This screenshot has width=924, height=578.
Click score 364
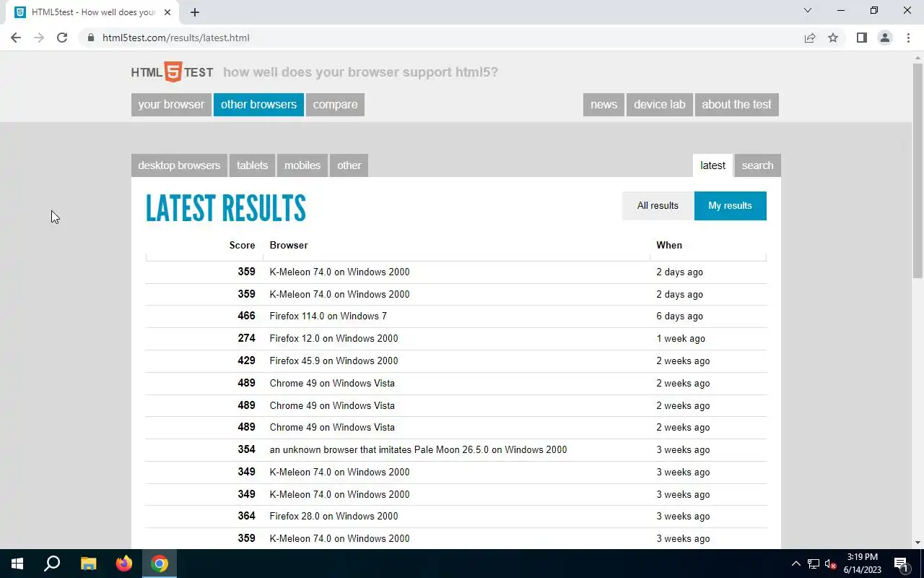coord(246,516)
